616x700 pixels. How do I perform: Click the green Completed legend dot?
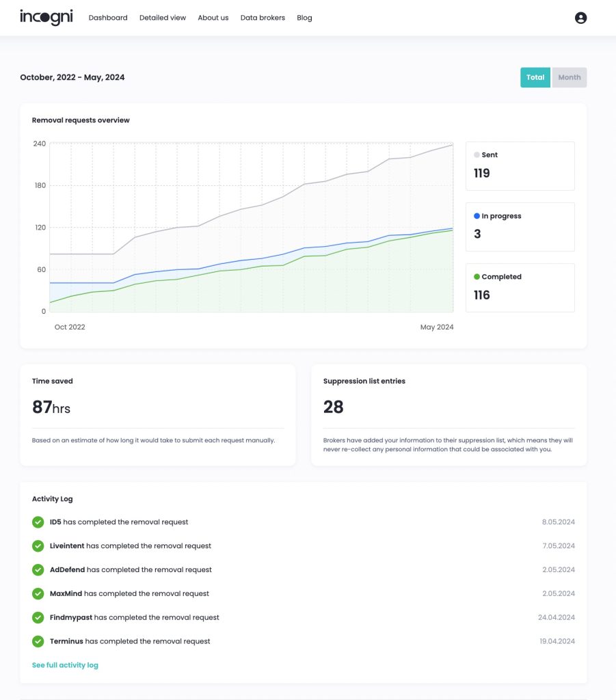477,277
